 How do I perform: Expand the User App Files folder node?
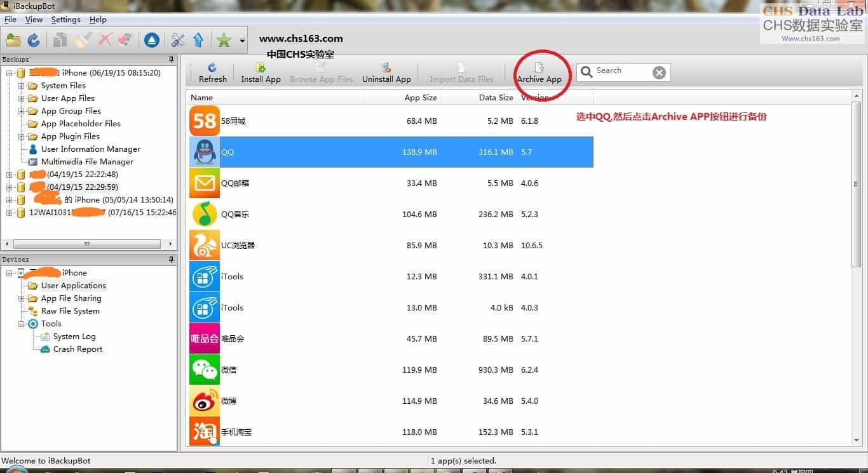22,98
